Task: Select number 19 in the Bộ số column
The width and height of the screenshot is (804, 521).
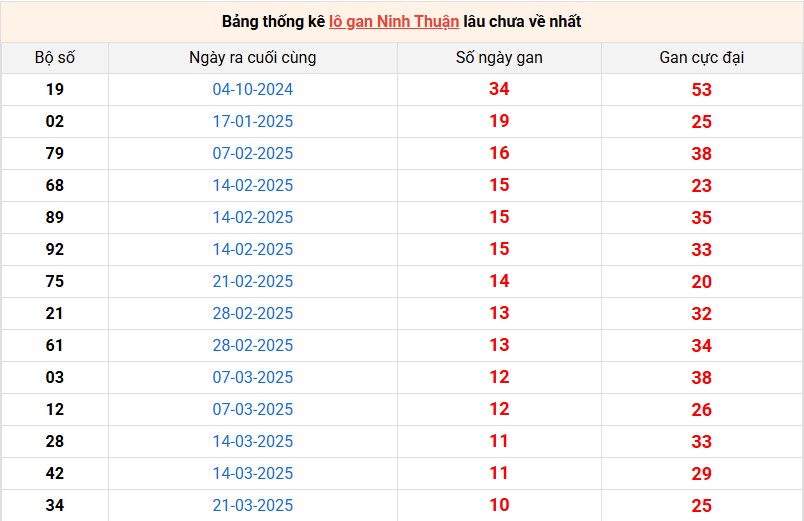Action: 55,89
